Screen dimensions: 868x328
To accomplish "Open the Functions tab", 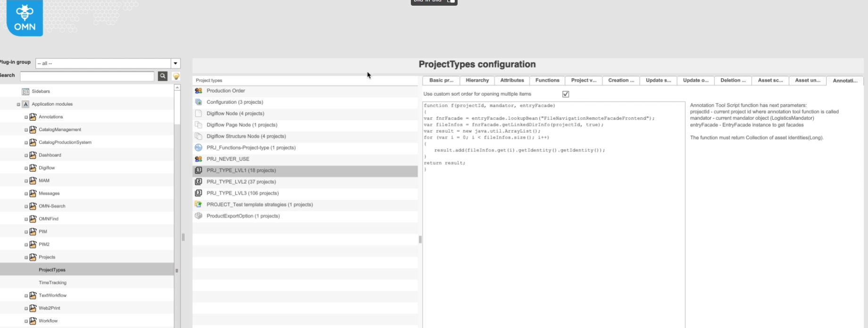I will click(547, 81).
